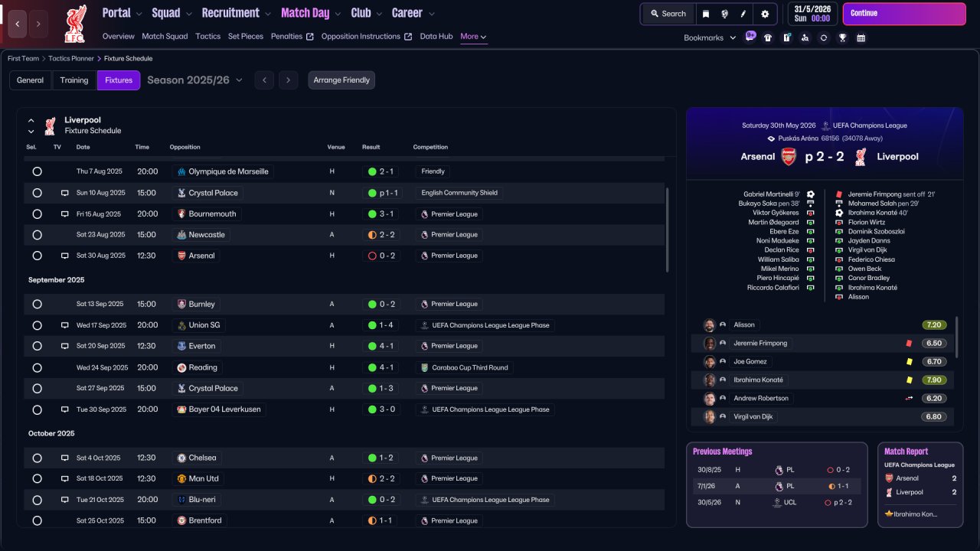Collapse the Liverpool fixture schedule chevron
This screenshot has width=980, height=551.
coord(31,120)
